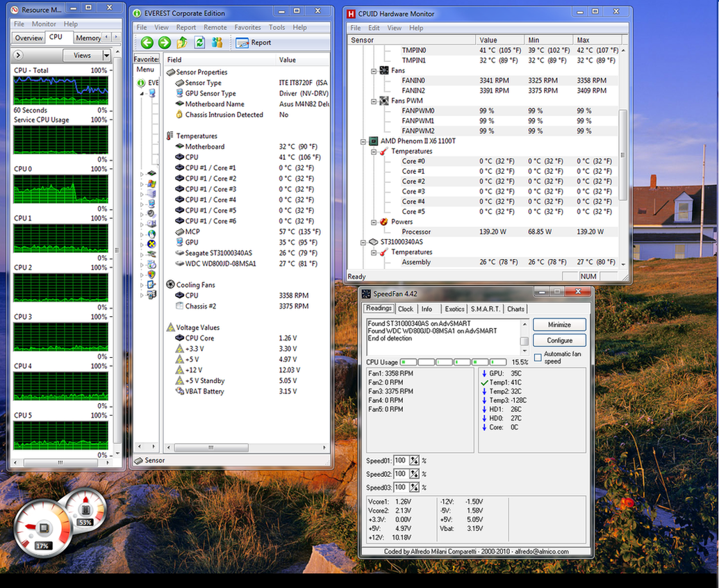Image resolution: width=719 pixels, height=588 pixels.
Task: Click the Hardware Monitor vertical scrollbar thumb
Action: (x=622, y=155)
